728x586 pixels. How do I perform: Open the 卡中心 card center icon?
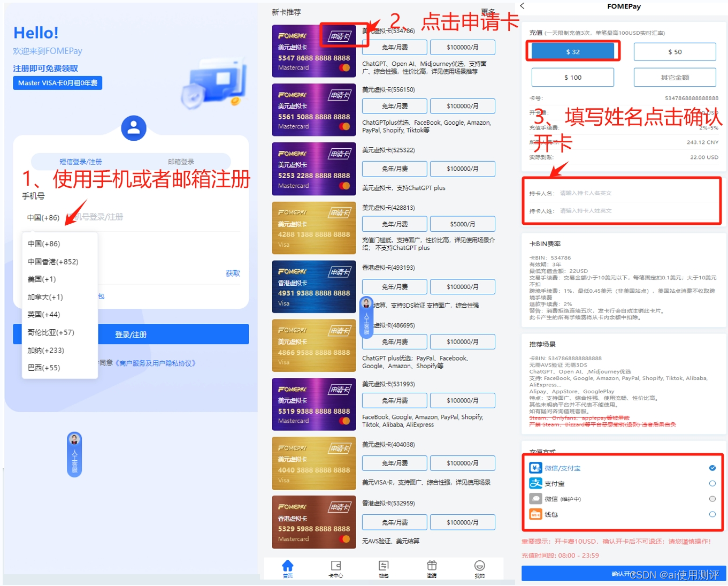tap(336, 568)
